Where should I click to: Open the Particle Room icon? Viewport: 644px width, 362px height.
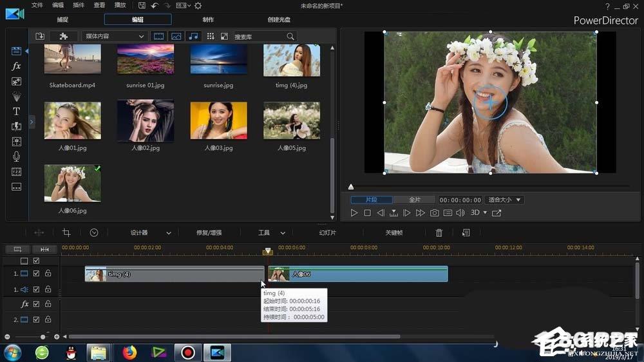[x=16, y=97]
